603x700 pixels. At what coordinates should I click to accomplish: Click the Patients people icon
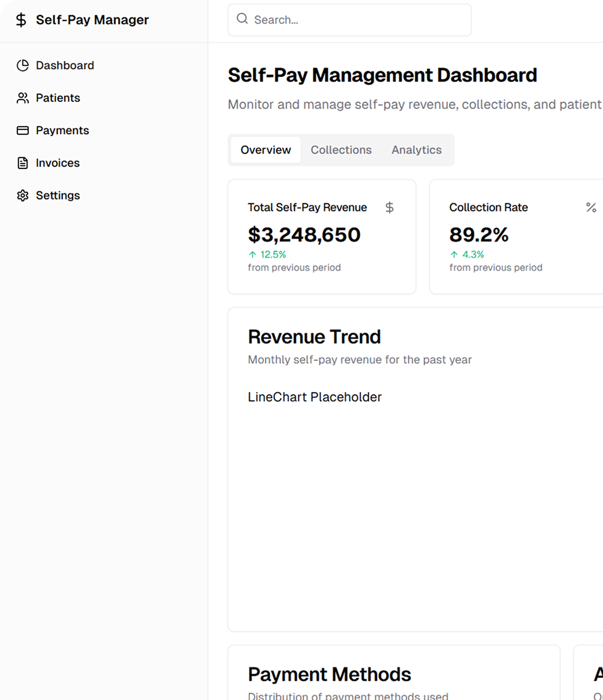[x=23, y=98]
